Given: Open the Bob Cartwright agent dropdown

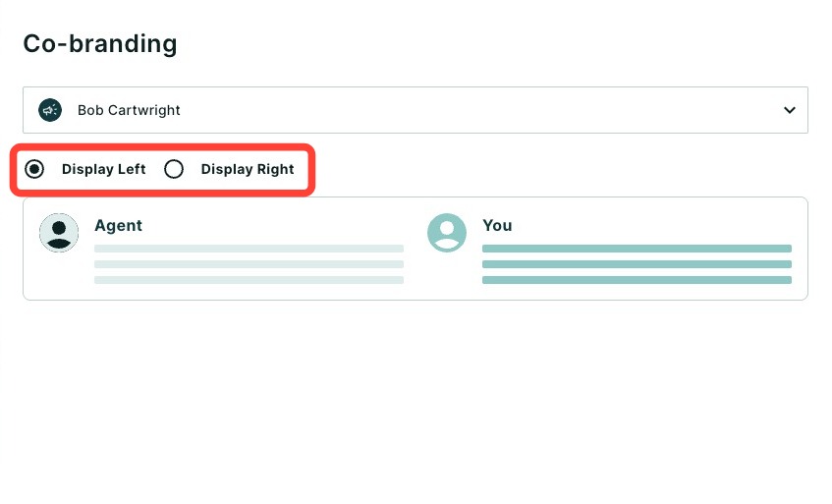Looking at the screenshot, I should [x=415, y=110].
